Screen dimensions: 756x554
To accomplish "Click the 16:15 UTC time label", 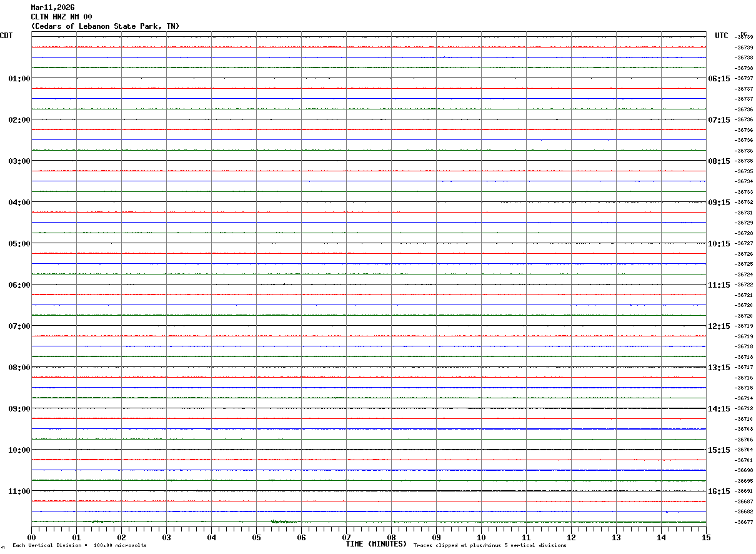I will pos(719,491).
